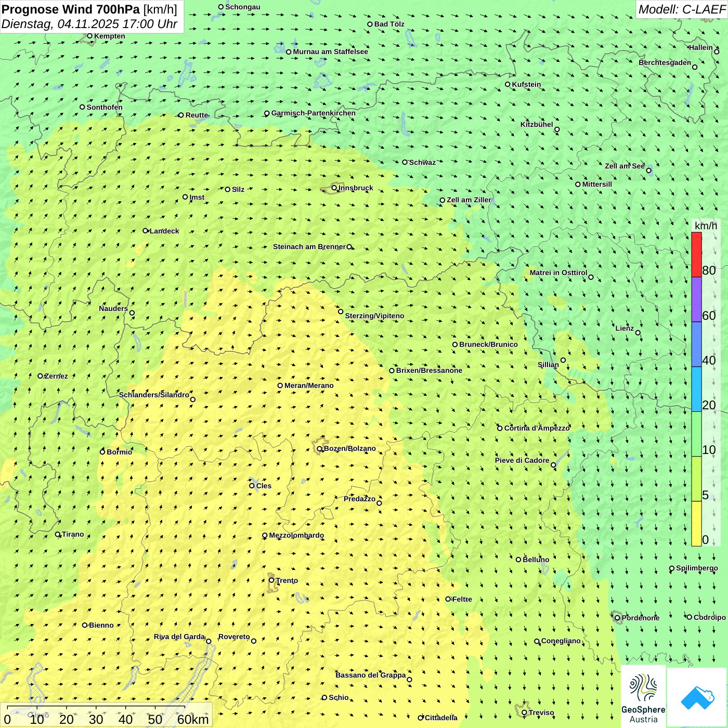
Task: Click the 'Schio' label
Action: pos(339,697)
